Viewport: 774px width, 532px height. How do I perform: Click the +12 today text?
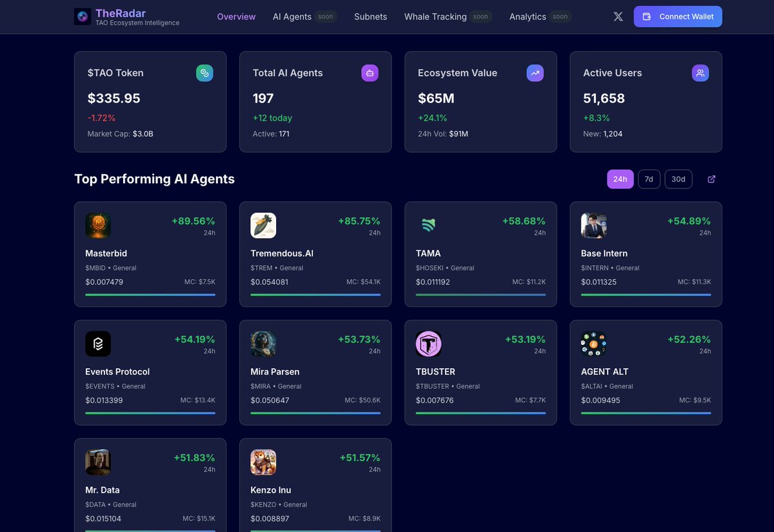tap(272, 118)
